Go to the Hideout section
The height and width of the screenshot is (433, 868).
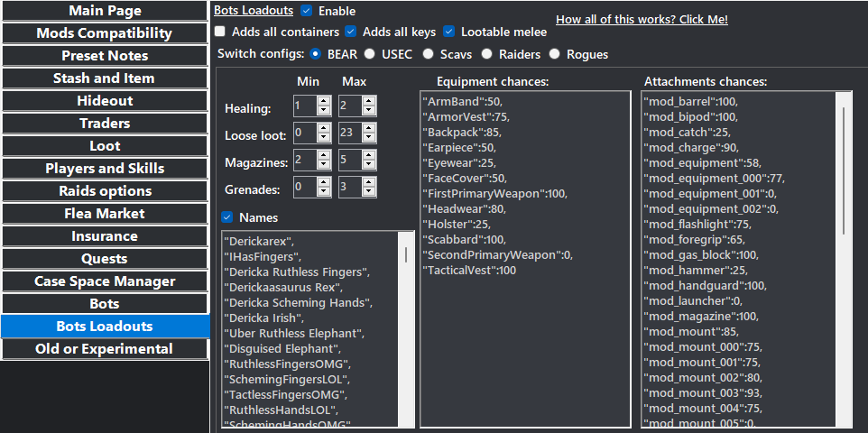[x=105, y=101]
